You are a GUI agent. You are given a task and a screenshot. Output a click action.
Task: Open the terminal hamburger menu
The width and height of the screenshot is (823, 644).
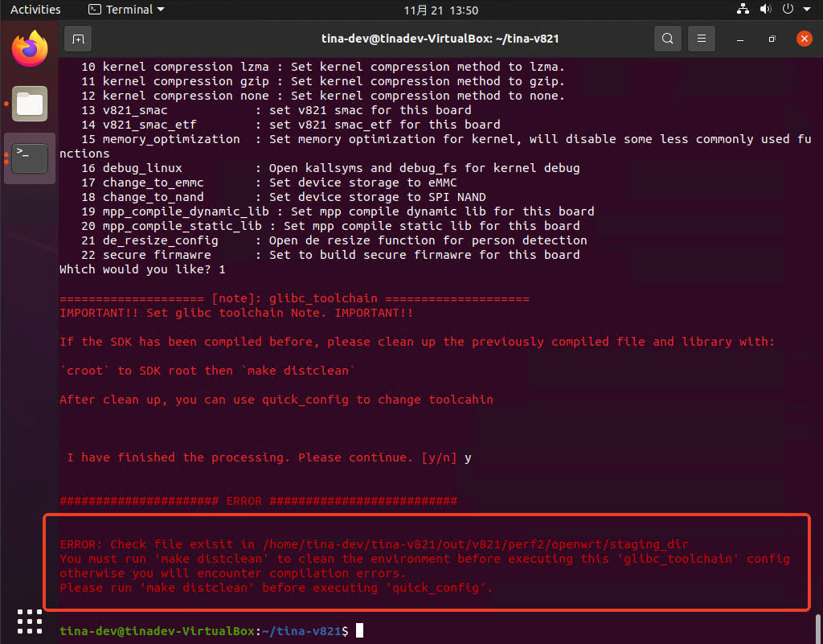pyautogui.click(x=702, y=38)
